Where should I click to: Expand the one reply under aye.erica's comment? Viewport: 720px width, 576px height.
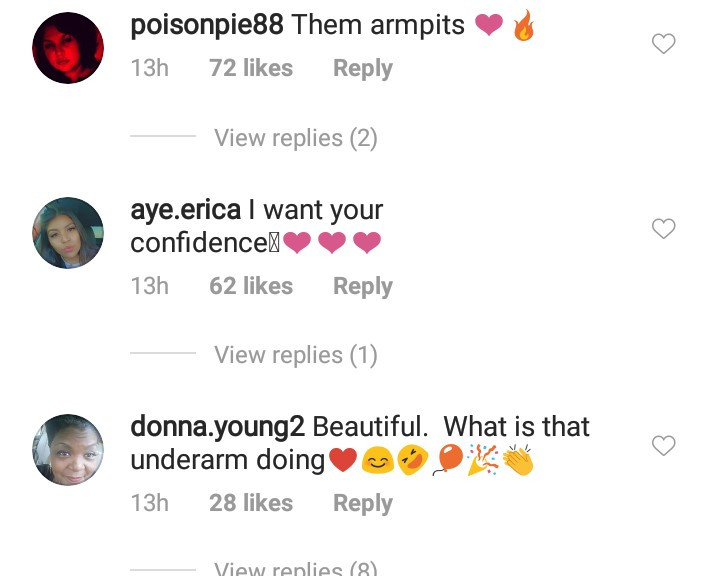point(295,355)
